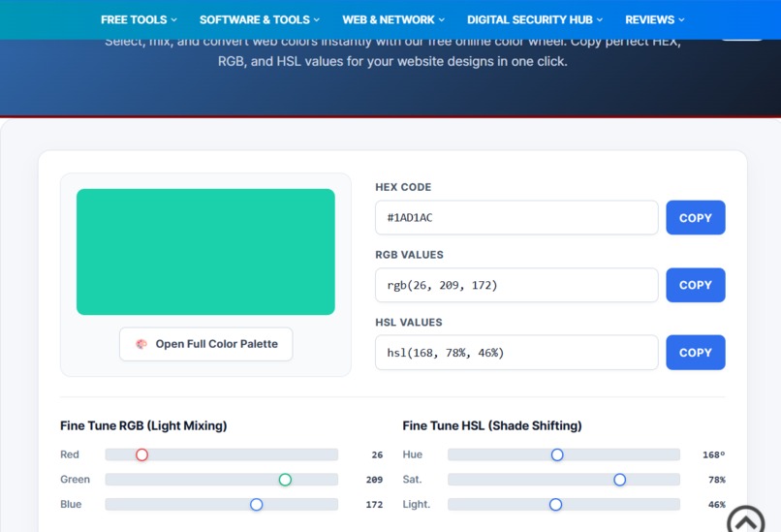
Task: Expand the chevron next to FREE TOOLS
Action: [173, 20]
